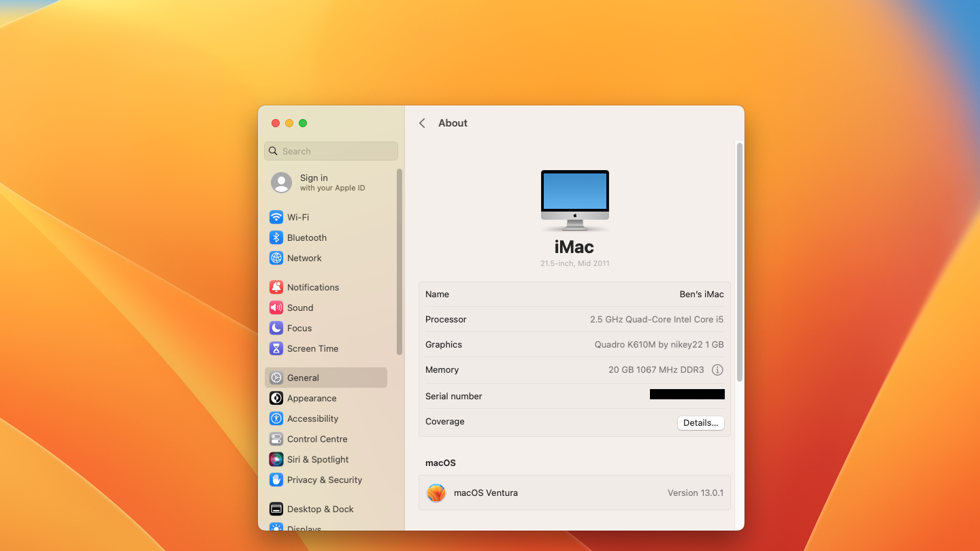The height and width of the screenshot is (551, 980).
Task: Click the macOS Ventura logo icon
Action: 436,492
